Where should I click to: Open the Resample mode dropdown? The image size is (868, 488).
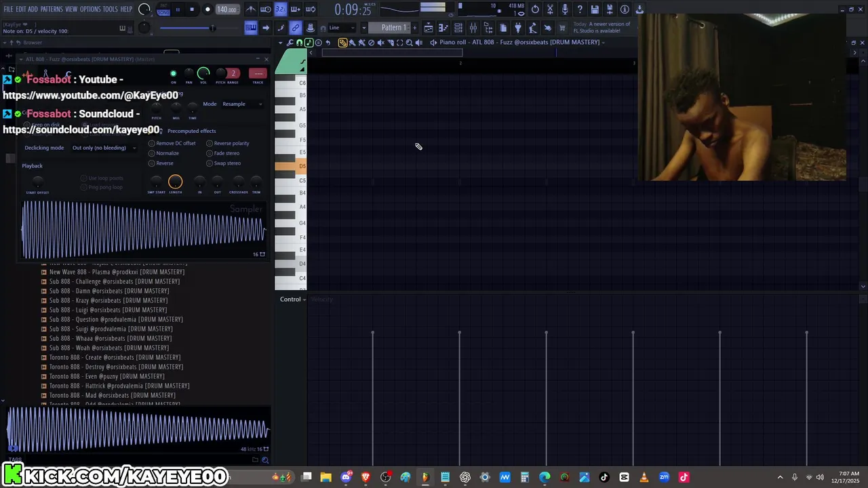pyautogui.click(x=243, y=104)
